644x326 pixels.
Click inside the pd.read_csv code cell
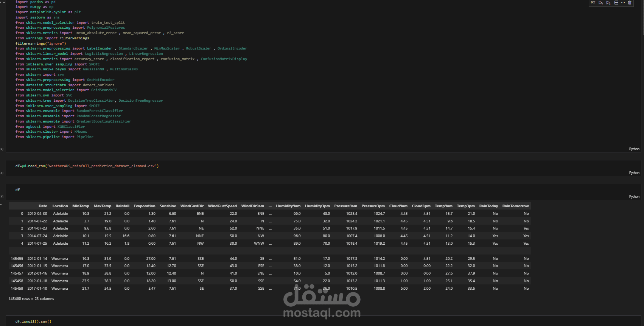tap(323, 168)
